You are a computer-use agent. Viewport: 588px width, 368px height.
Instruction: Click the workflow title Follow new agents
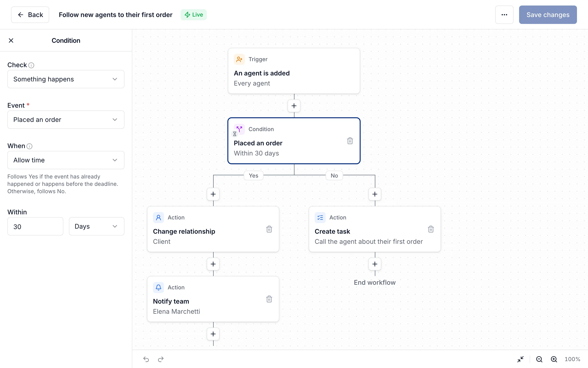(115, 14)
